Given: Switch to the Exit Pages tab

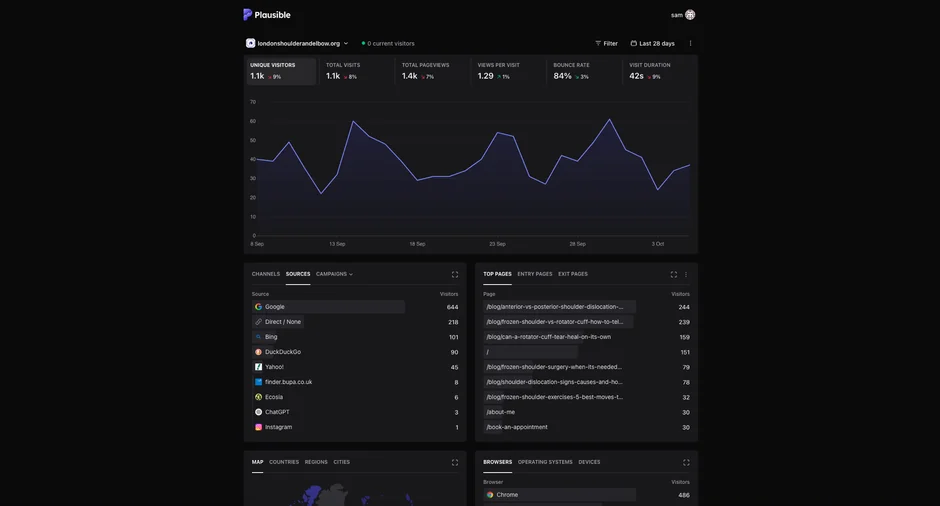Looking at the screenshot, I should (x=573, y=274).
